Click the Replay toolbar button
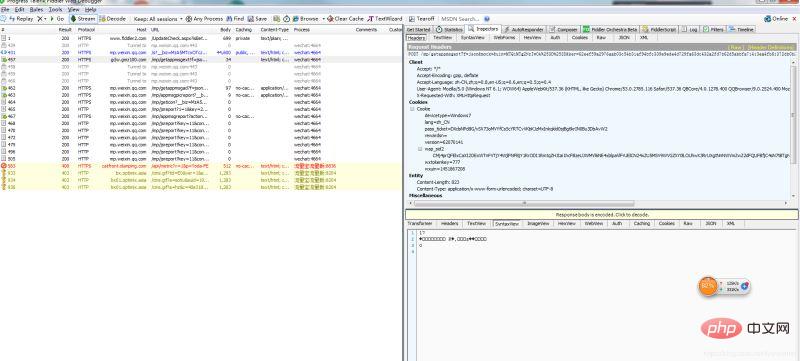Screen dimensions: 800x361 (21, 19)
